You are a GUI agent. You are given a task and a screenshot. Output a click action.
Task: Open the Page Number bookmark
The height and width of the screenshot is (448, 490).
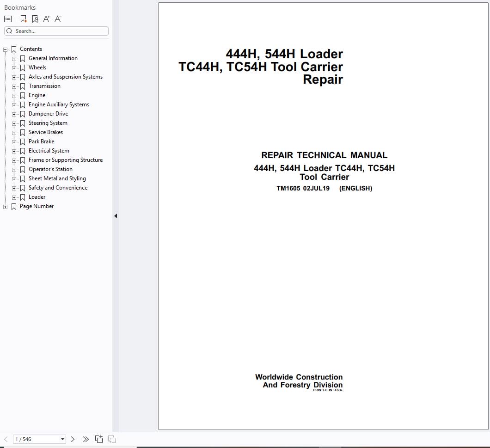pyautogui.click(x=37, y=206)
